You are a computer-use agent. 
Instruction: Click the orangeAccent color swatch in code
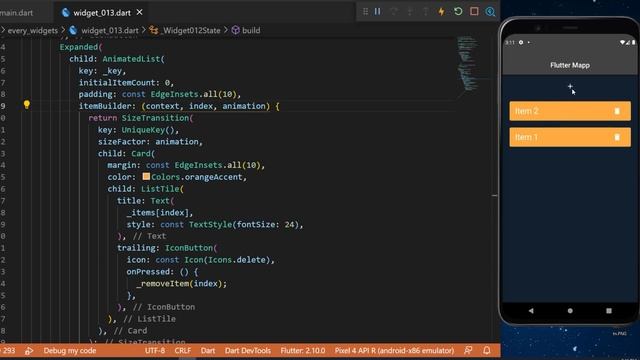click(146, 176)
